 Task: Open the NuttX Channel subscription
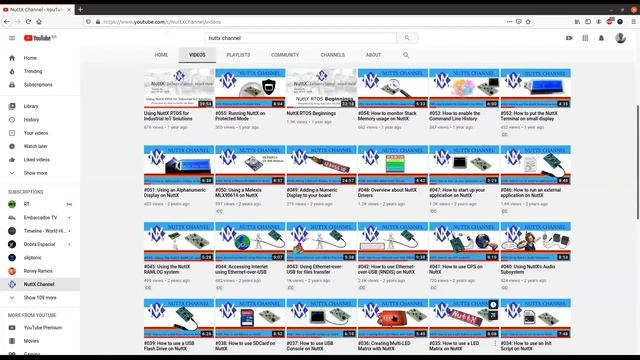click(x=40, y=284)
